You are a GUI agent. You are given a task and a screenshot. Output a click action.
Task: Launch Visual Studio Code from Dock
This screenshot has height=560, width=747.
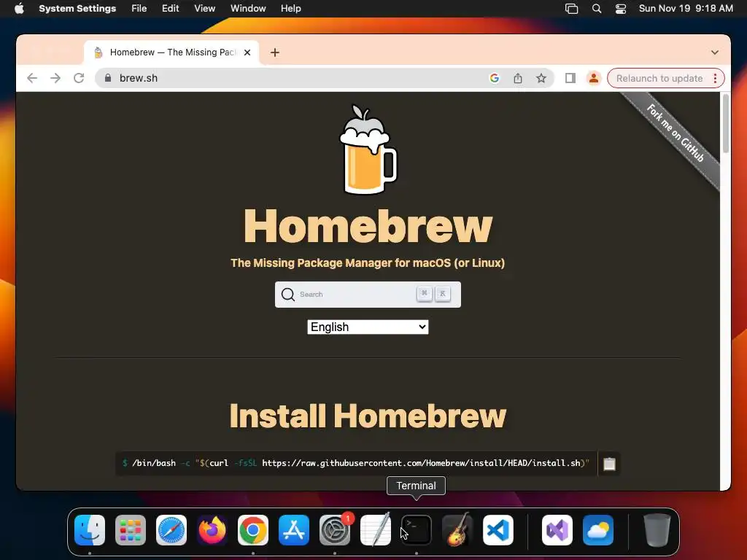[498, 530]
